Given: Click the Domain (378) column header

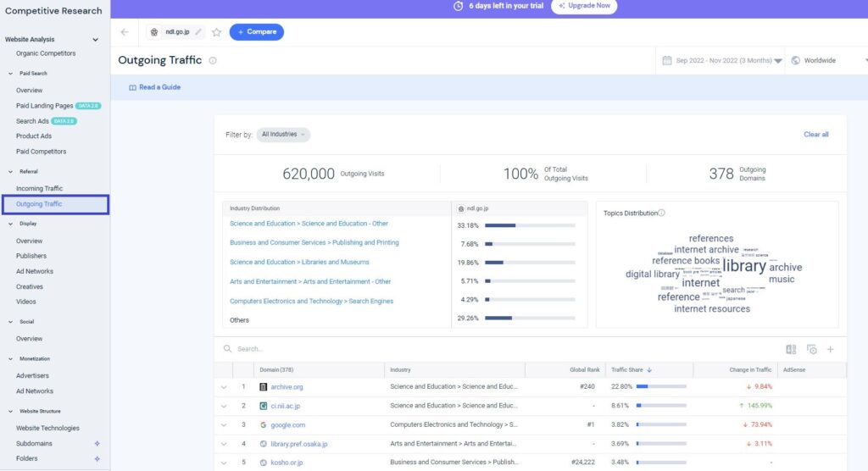Looking at the screenshot, I should [x=276, y=369].
